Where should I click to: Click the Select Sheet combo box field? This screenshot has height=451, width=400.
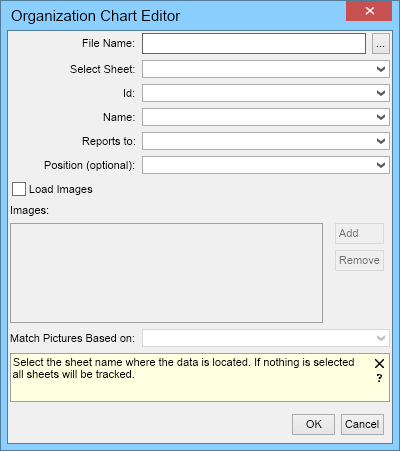point(266,69)
